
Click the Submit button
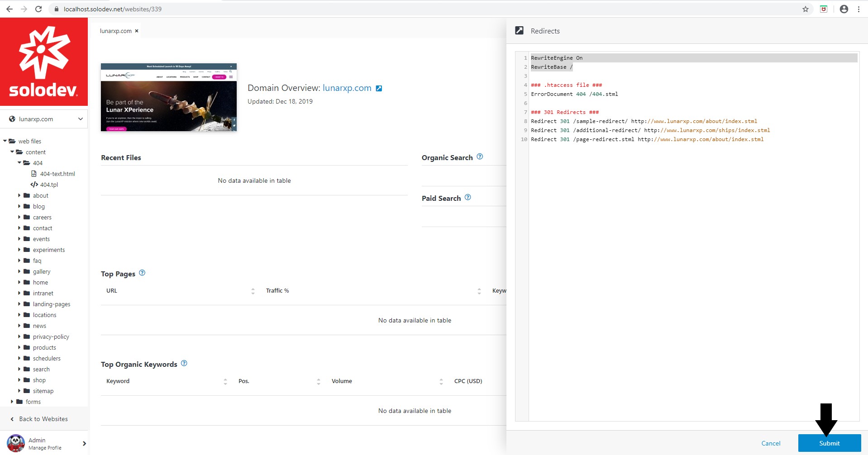tap(829, 443)
